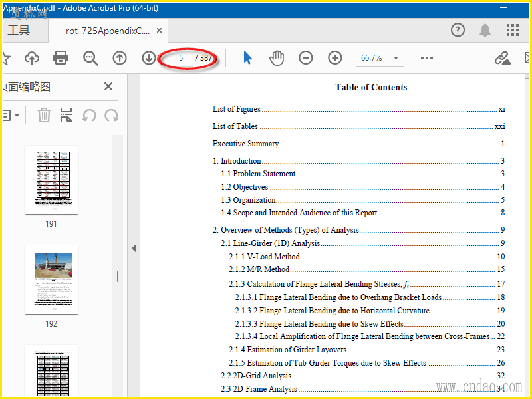The height and width of the screenshot is (399, 532).
Task: Click 2.1.3.3 Skew Effects entry
Action: point(370,324)
